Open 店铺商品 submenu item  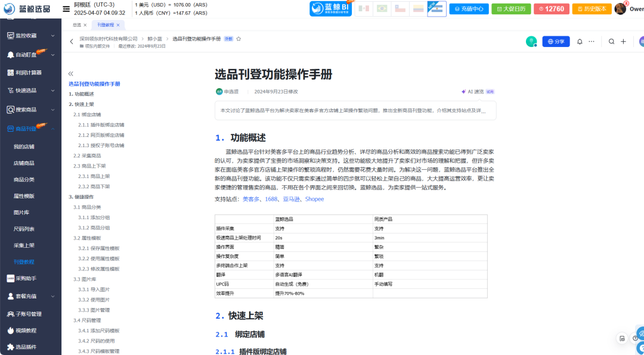(x=24, y=163)
